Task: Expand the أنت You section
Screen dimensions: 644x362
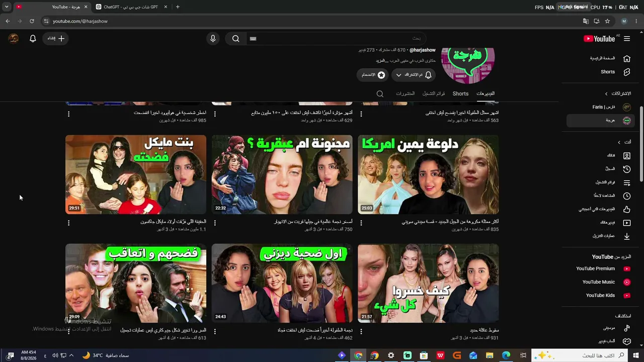Action: 623,142
